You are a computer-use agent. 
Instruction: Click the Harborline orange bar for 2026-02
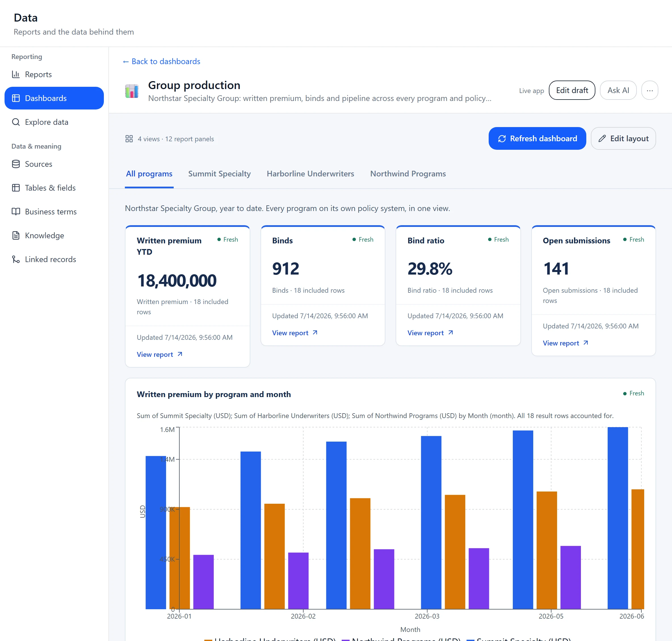coord(274,556)
